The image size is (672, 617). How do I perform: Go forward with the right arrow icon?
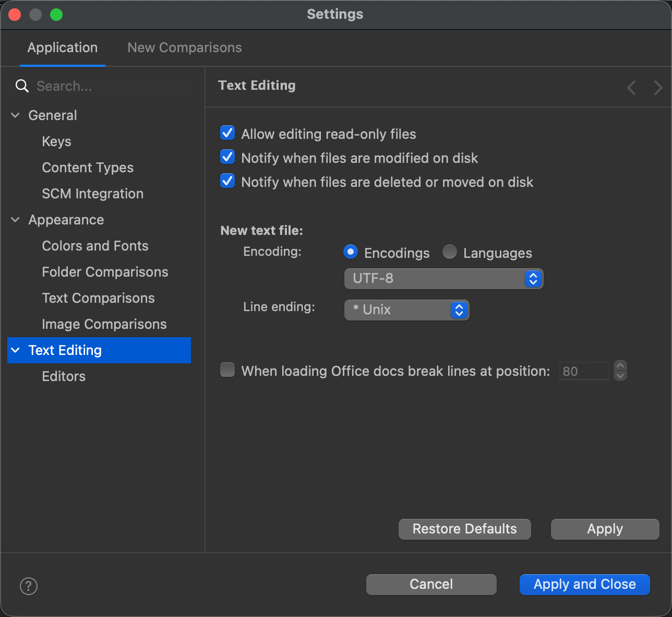tap(658, 87)
